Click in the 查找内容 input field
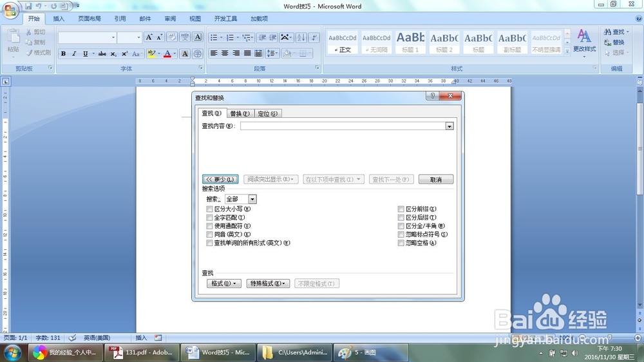The width and height of the screenshot is (644, 362). click(343, 126)
